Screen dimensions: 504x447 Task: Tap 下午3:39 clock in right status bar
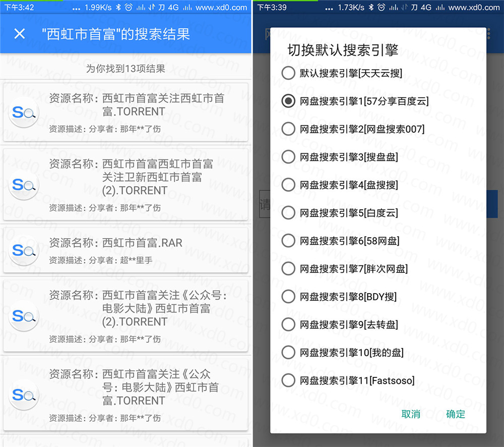pyautogui.click(x=272, y=7)
